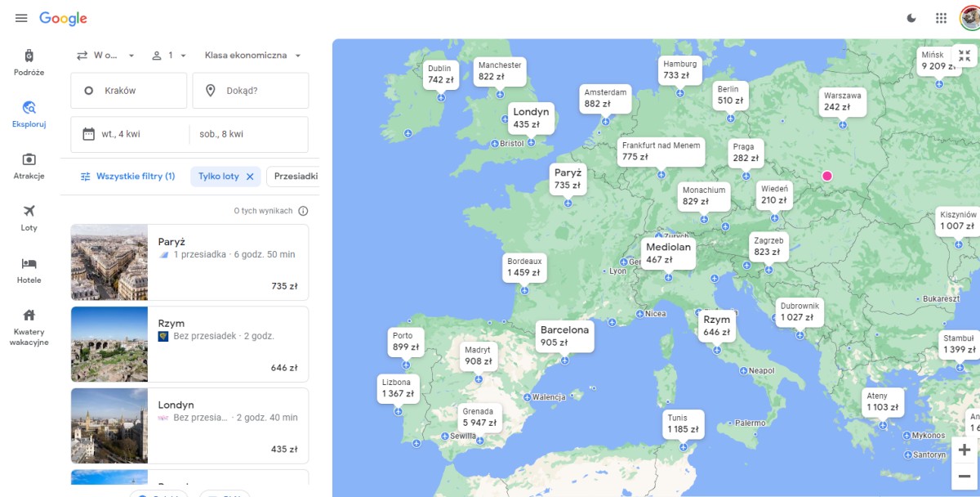This screenshot has width=980, height=497.
Task: Open Kwatery wakacyjne in the sidebar
Action: point(29,323)
